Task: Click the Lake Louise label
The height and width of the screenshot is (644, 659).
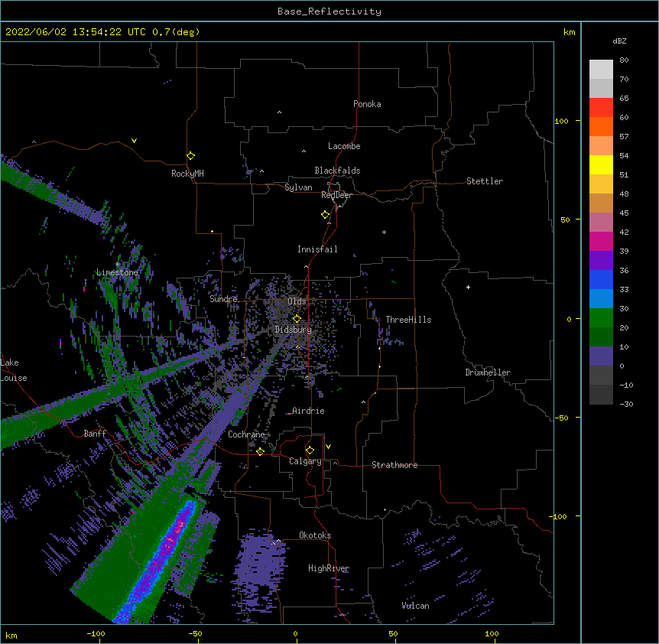Action: pos(14,370)
